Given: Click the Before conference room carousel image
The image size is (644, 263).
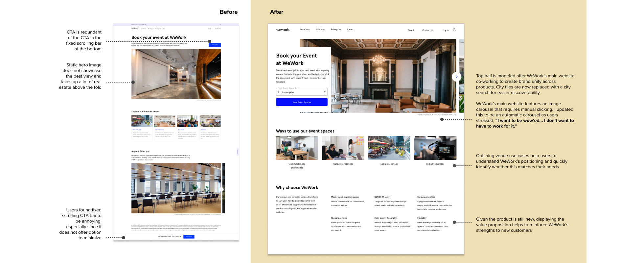Looking at the screenshot, I should [176, 188].
